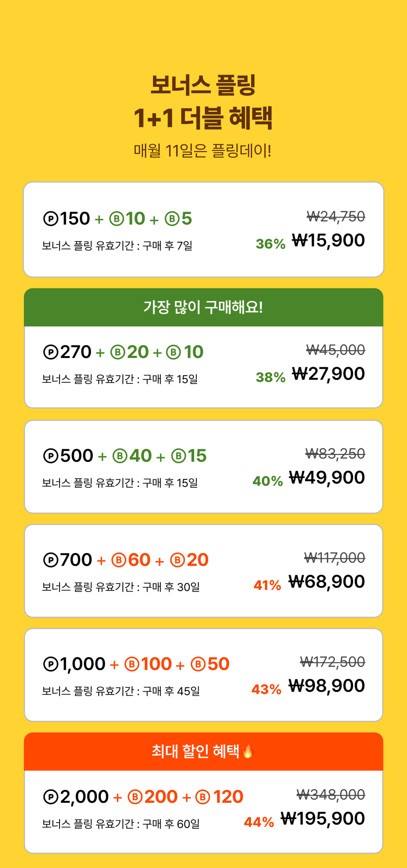
Task: Click the orange B icon beside 120
Action: (x=203, y=797)
